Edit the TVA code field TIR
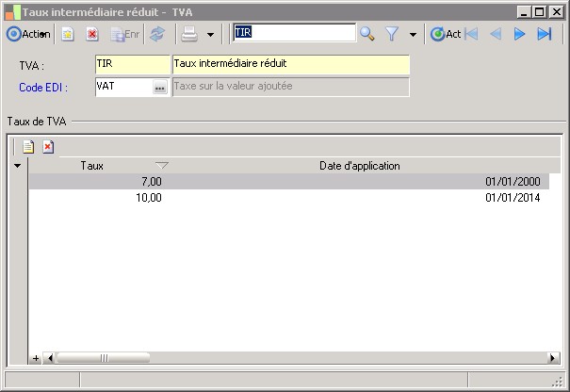The image size is (570, 392). coord(132,64)
